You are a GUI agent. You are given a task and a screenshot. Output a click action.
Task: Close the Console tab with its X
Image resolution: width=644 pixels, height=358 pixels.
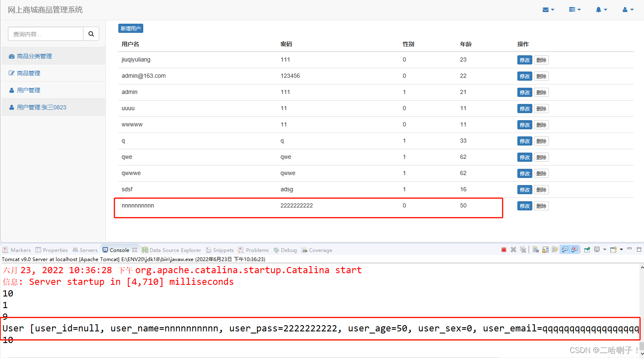point(135,250)
